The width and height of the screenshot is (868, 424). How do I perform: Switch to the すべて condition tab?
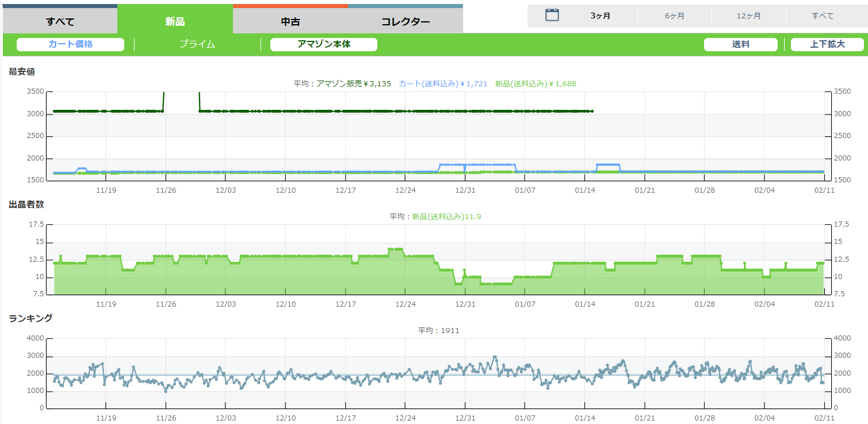pos(60,22)
